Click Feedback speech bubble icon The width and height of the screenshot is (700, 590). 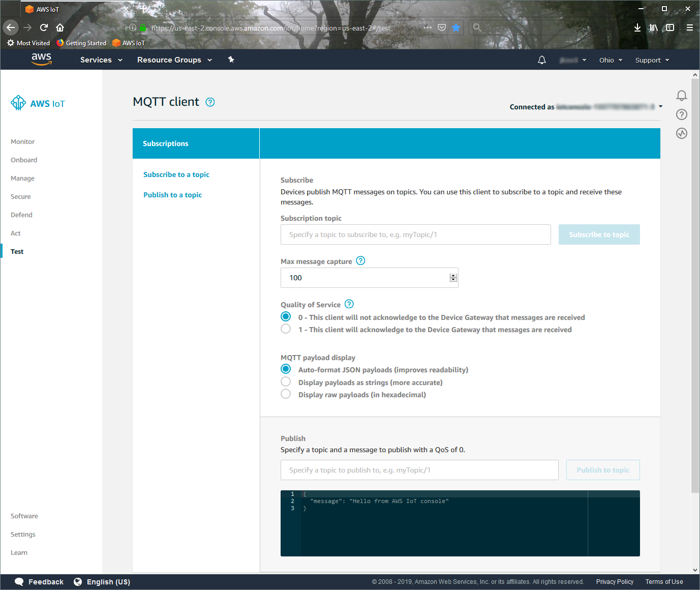(19, 581)
